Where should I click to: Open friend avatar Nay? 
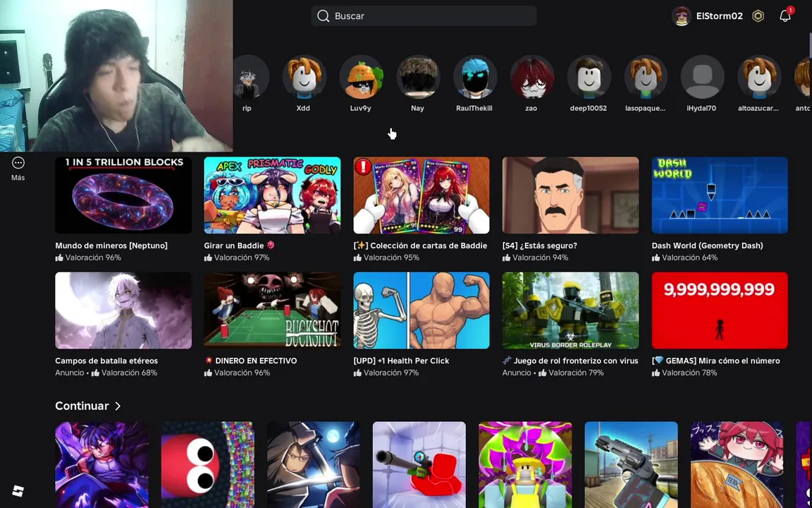pyautogui.click(x=417, y=77)
